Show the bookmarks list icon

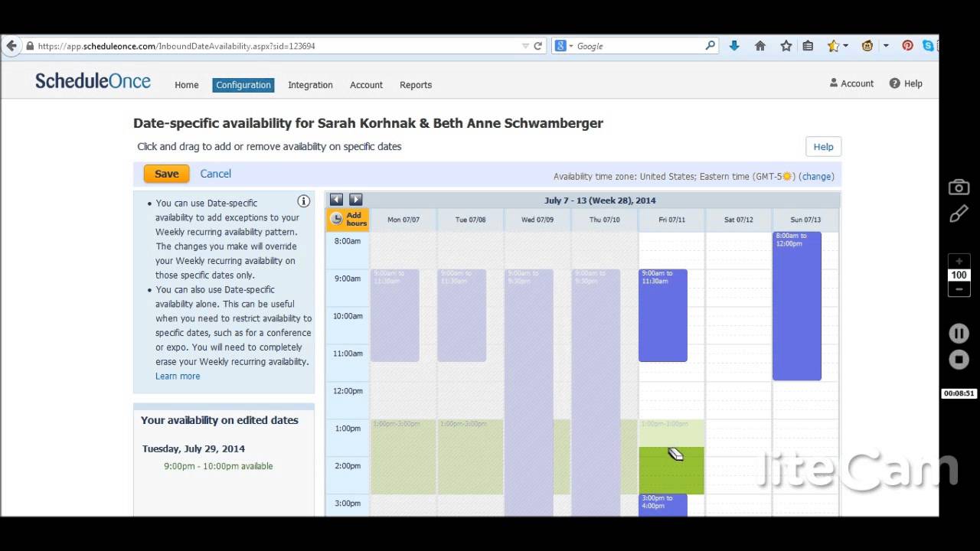click(x=808, y=46)
